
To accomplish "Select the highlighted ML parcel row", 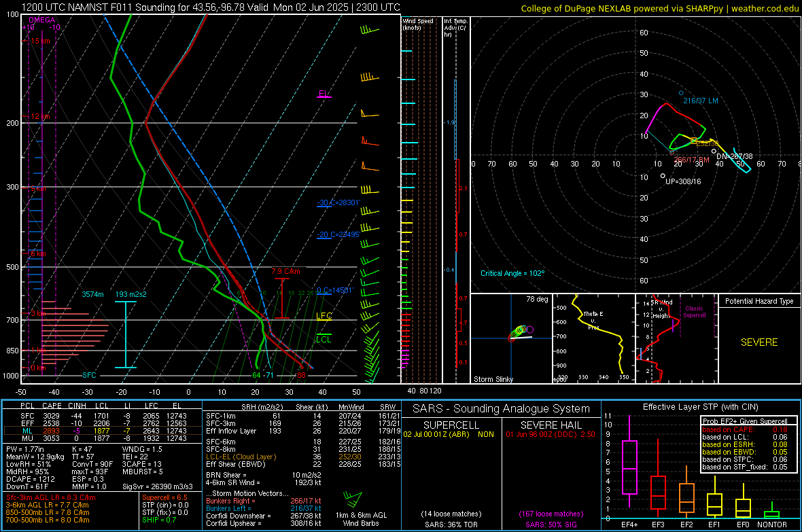I will [x=103, y=431].
